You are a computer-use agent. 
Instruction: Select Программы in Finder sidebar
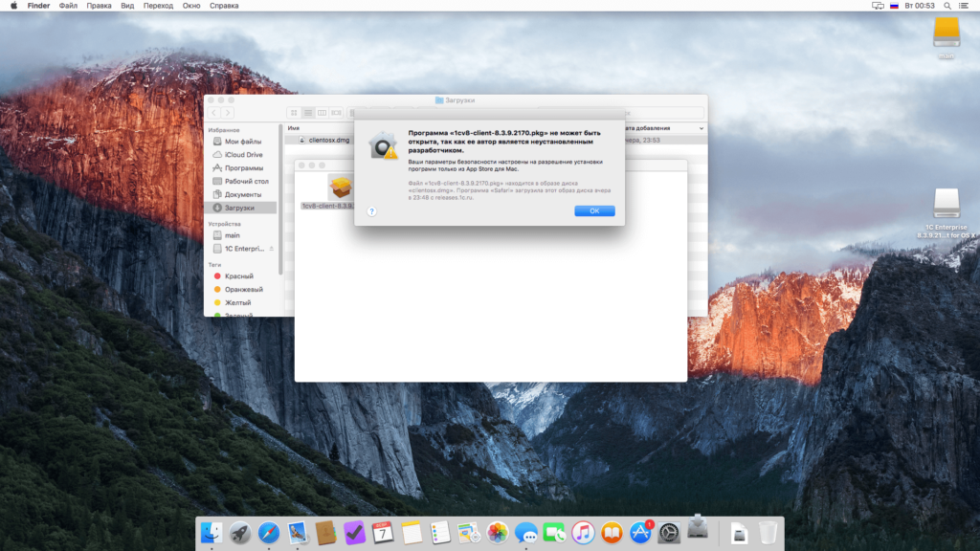coord(242,168)
